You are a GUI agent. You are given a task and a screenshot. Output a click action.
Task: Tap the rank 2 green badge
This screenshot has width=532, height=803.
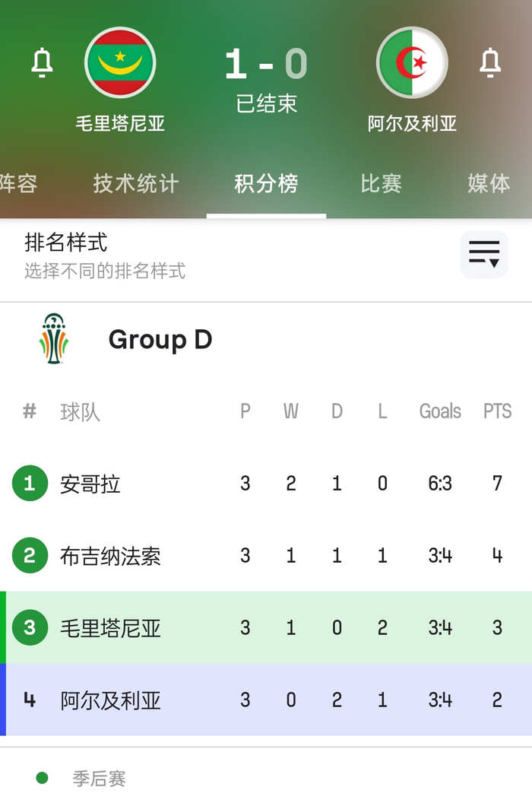[x=30, y=556]
